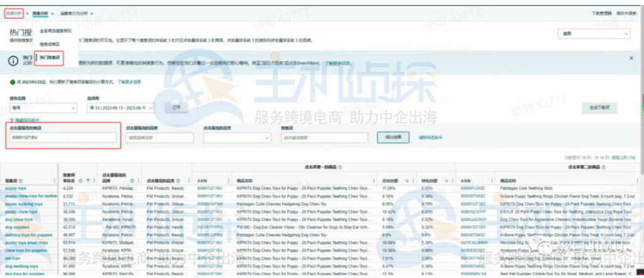The width and height of the screenshot is (644, 278).
Task: Click the 下载管理器 link at top right
Action: coord(602,13)
